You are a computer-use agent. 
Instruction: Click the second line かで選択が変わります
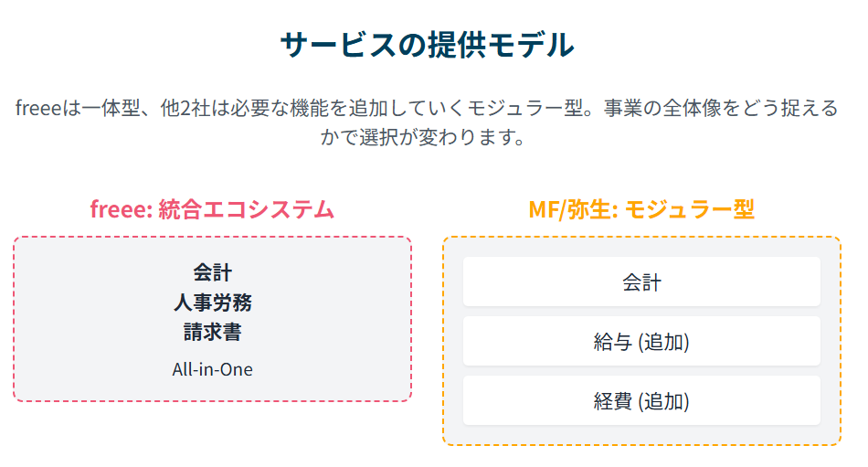click(x=423, y=137)
